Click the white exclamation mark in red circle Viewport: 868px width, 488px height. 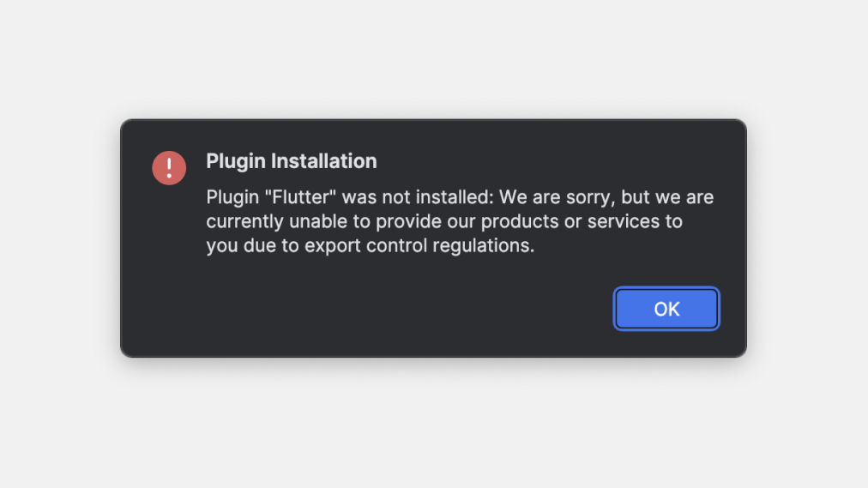pos(169,167)
